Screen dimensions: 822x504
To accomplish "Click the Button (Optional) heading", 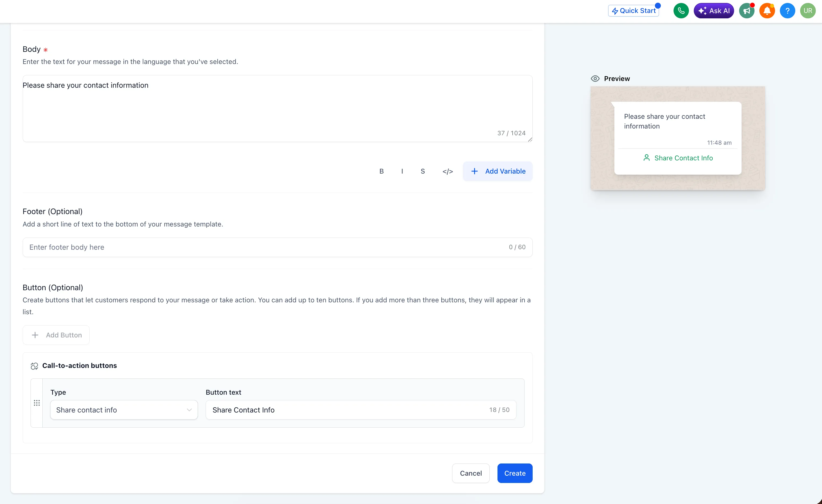I will click(53, 287).
